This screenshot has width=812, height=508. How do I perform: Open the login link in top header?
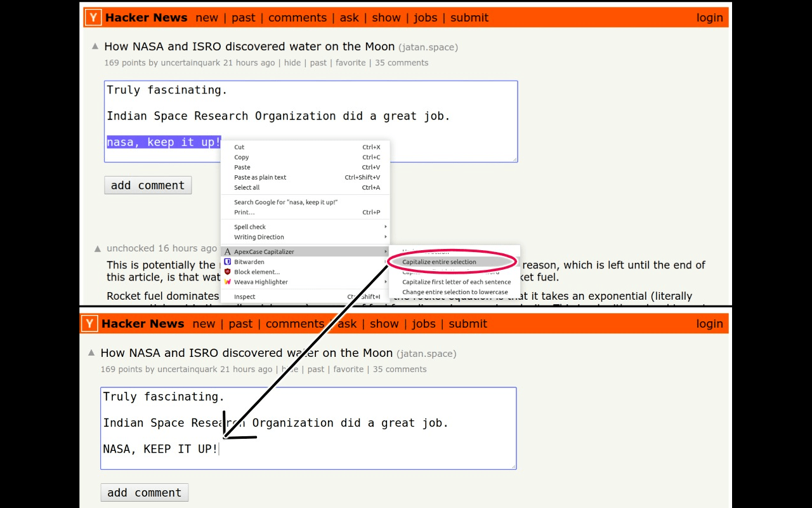[709, 18]
